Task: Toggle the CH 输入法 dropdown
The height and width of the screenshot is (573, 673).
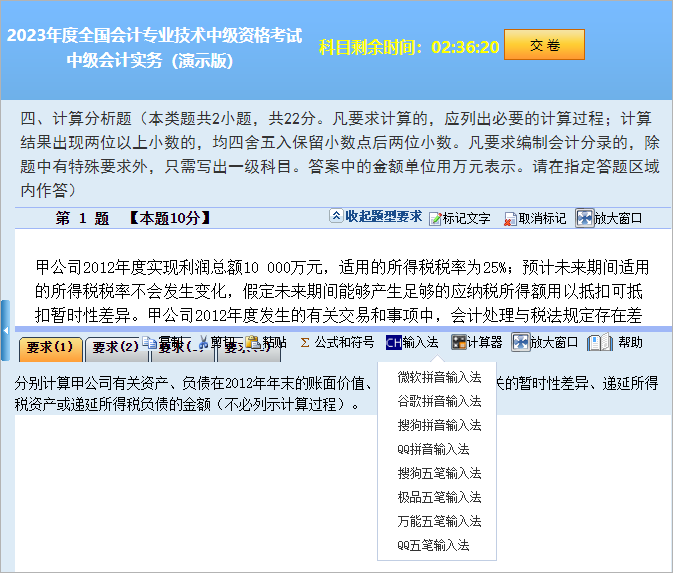Action: pyautogui.click(x=412, y=342)
